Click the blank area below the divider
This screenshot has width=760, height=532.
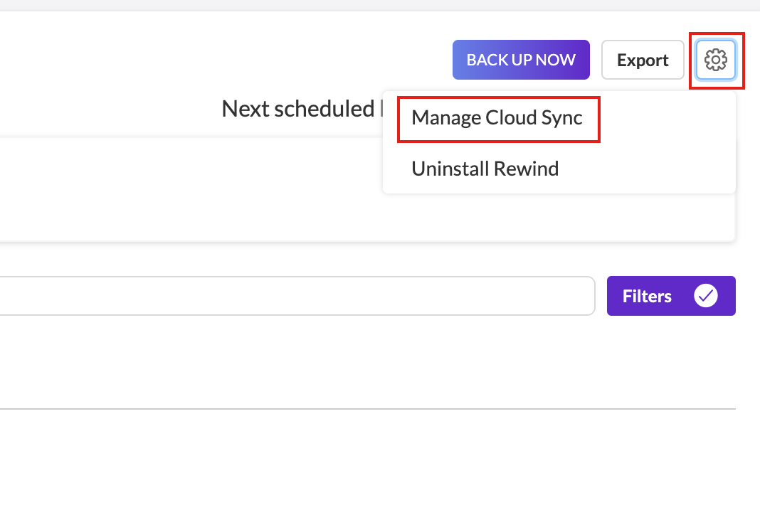click(356, 469)
